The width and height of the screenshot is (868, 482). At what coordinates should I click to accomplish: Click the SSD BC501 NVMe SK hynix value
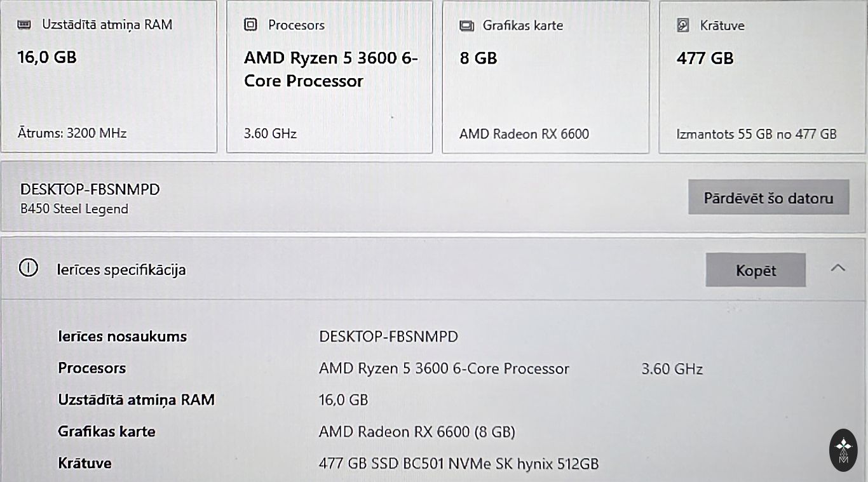coord(458,464)
